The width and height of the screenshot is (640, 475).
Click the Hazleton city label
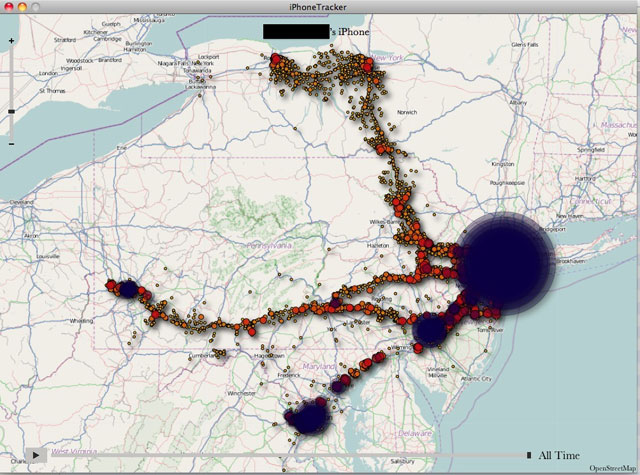coord(378,246)
